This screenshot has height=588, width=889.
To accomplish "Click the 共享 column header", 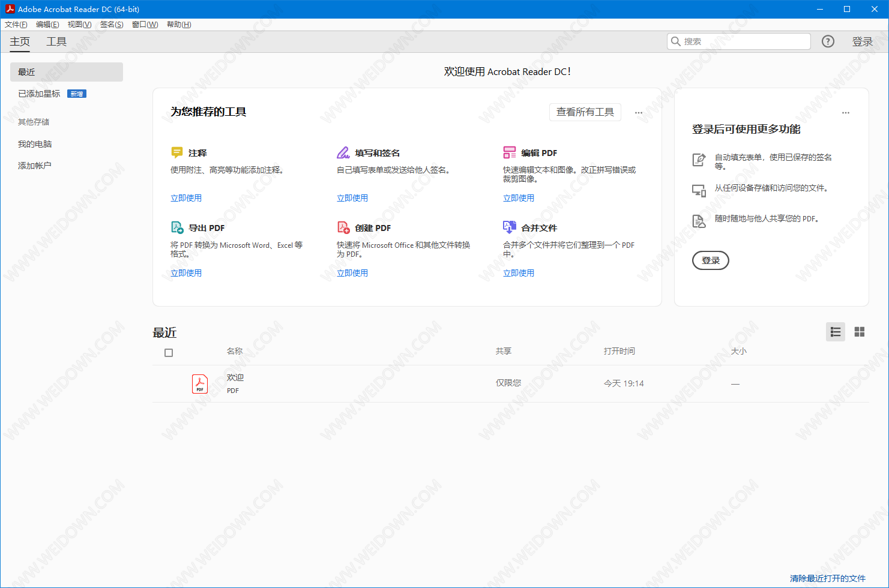I will (504, 351).
